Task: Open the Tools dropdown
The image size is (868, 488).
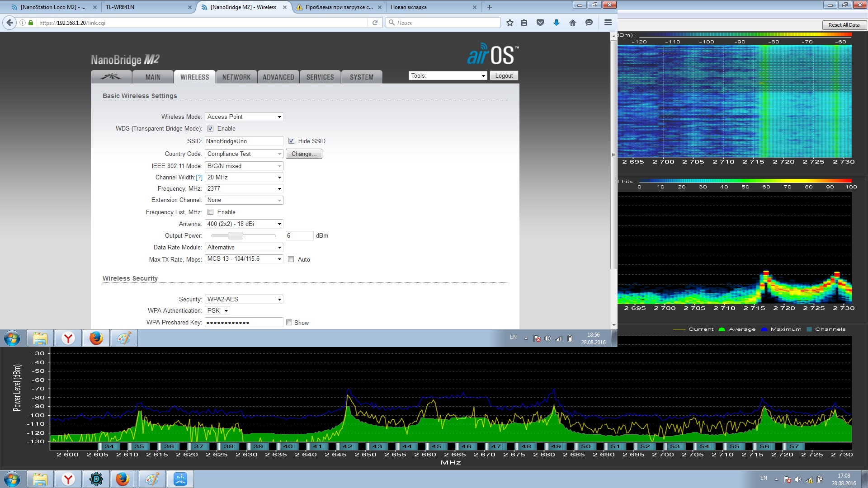Action: [x=448, y=76]
